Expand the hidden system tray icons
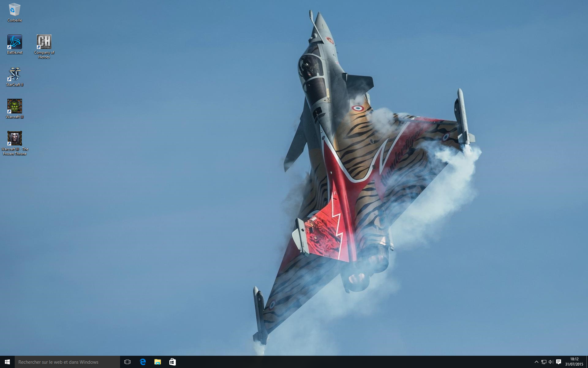 pos(536,362)
